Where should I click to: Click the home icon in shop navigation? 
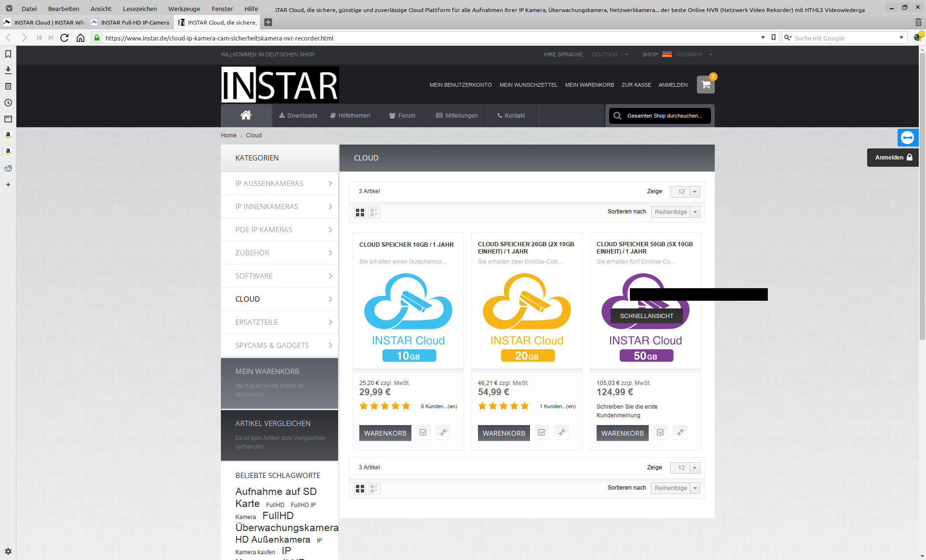click(246, 115)
